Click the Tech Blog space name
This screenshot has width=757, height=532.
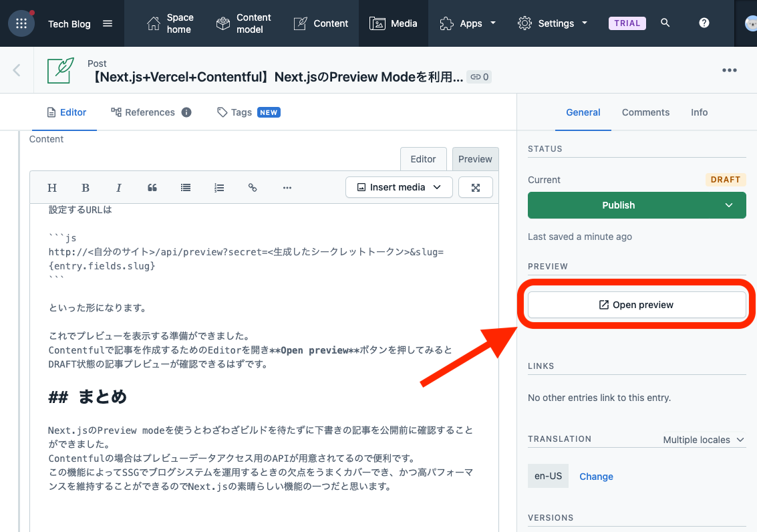69,23
